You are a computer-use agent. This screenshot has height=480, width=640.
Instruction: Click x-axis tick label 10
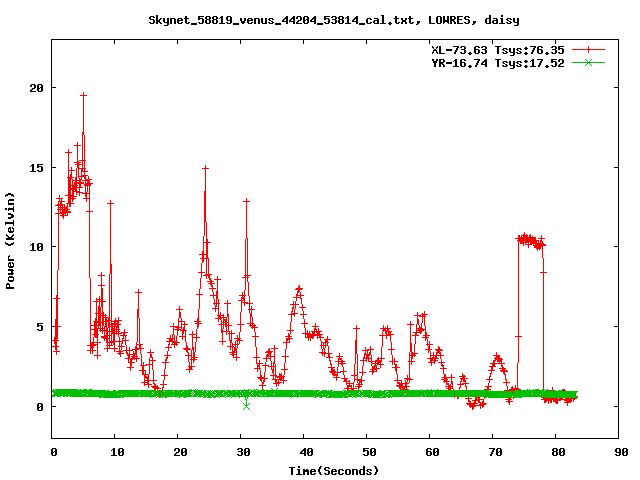117,452
